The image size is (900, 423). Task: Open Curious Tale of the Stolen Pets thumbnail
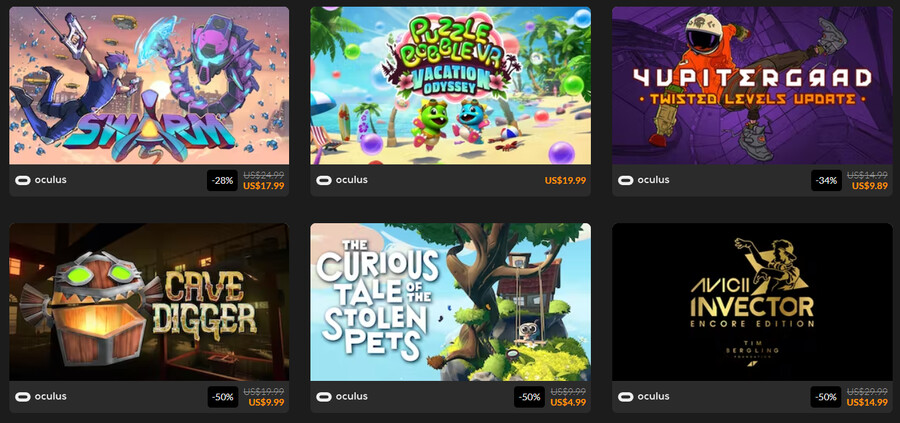click(451, 302)
